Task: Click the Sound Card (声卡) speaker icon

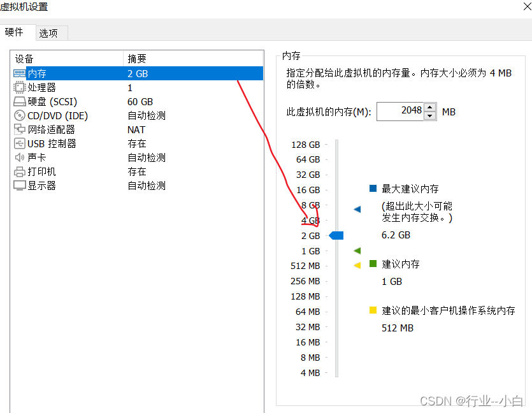Action: coord(19,157)
